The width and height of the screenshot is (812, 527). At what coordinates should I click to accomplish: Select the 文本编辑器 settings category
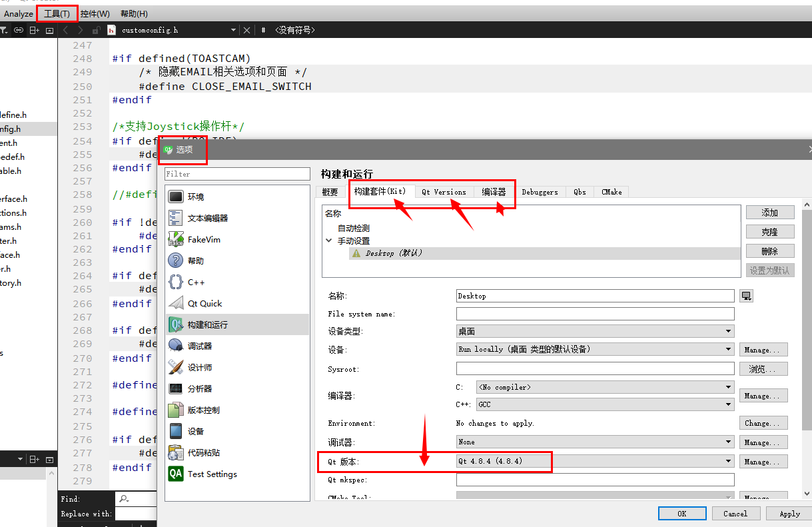(200, 218)
